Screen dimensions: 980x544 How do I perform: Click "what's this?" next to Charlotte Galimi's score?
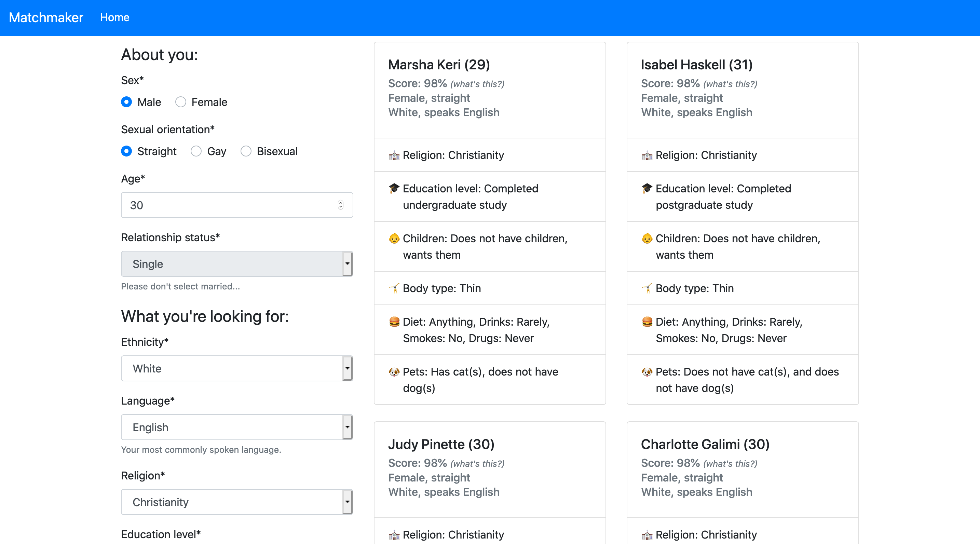tap(730, 464)
